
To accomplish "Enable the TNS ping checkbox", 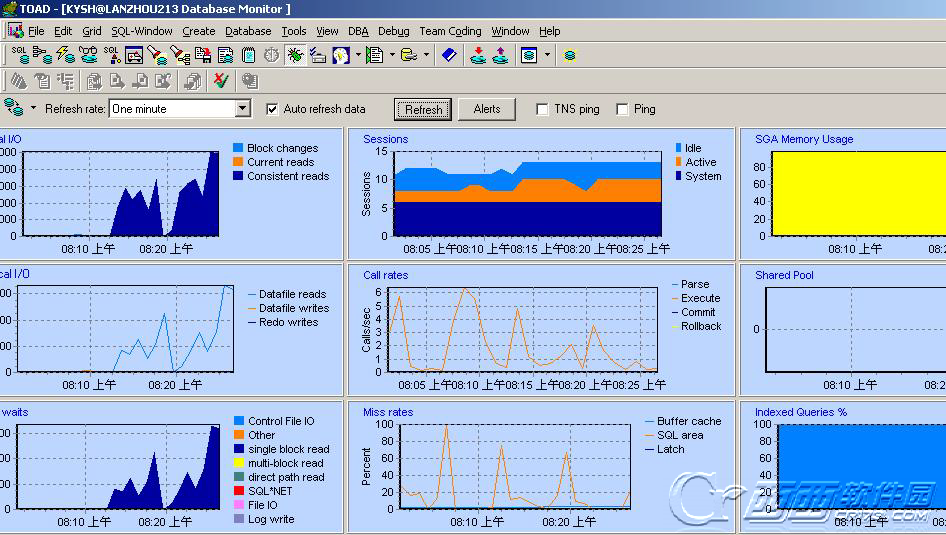I will pyautogui.click(x=542, y=109).
